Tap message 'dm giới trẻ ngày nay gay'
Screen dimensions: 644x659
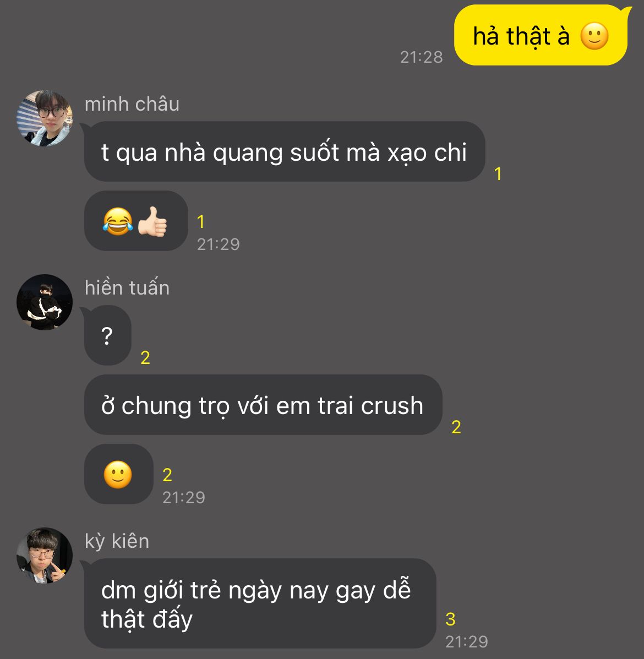pos(260,603)
